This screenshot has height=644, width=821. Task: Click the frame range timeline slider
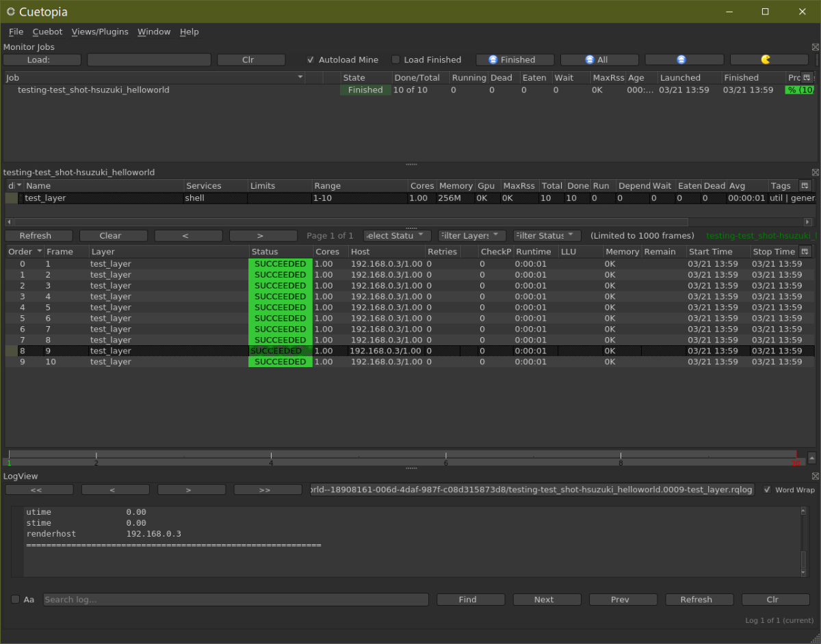(402, 458)
